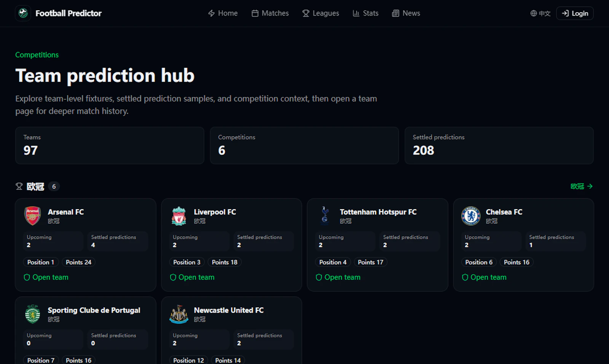Click Newcastle's Position 12 badge

click(x=189, y=360)
